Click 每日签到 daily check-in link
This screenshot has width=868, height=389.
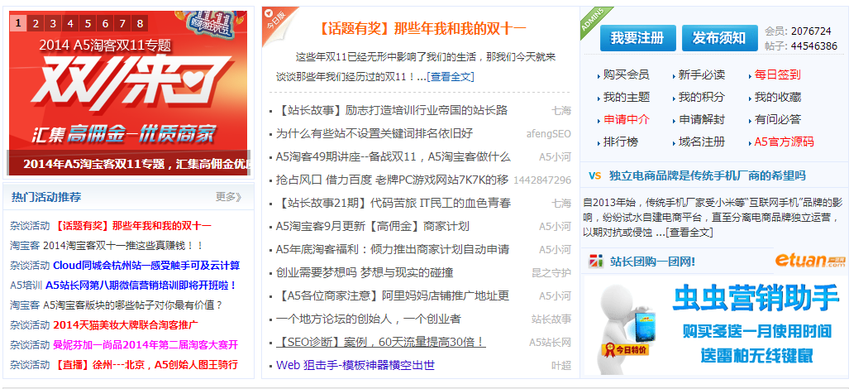click(x=777, y=74)
